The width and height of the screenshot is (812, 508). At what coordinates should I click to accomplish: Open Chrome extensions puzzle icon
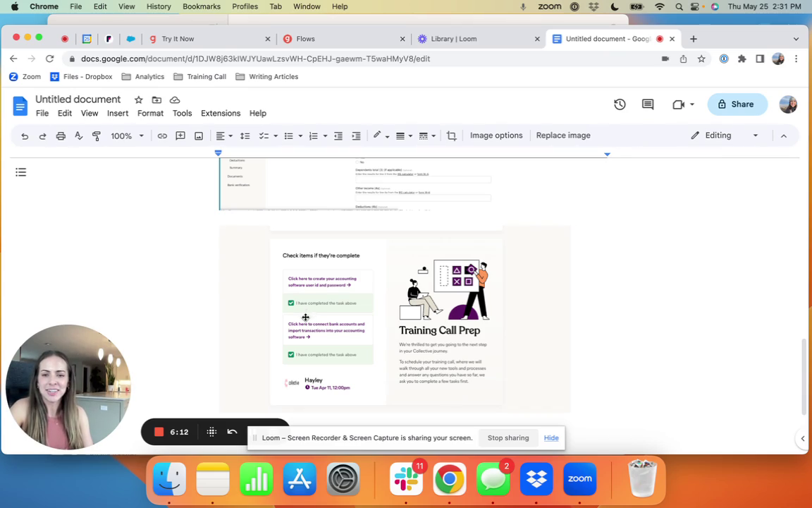click(x=742, y=59)
